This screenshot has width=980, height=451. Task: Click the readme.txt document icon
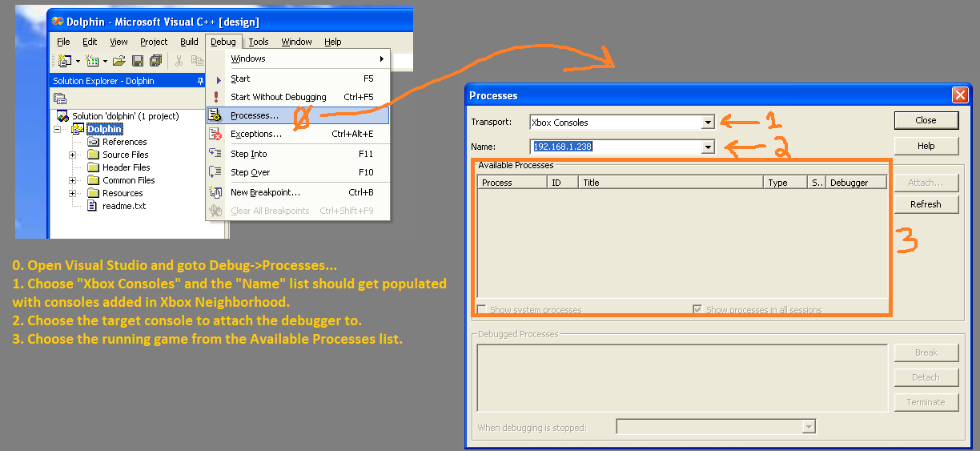pos(92,206)
